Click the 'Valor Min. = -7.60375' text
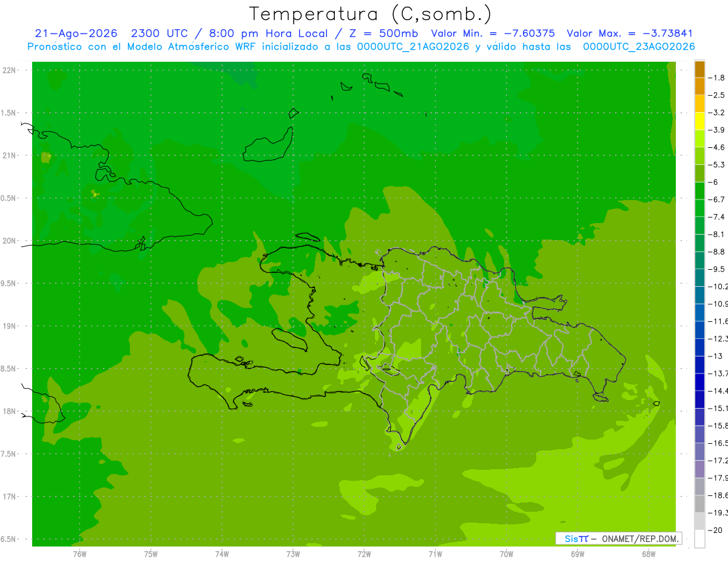The height and width of the screenshot is (562, 728). 493,33
